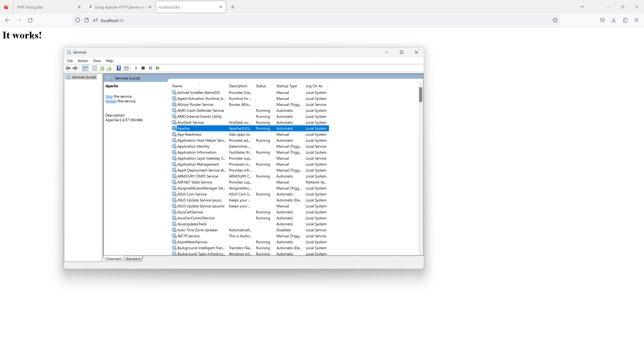Click the Show/Hide Console Tree toolbar icon

click(85, 68)
